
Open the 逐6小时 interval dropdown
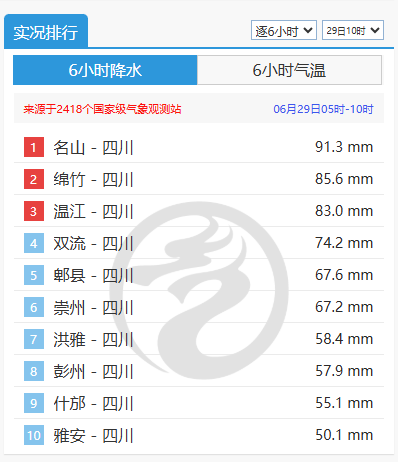pos(284,30)
